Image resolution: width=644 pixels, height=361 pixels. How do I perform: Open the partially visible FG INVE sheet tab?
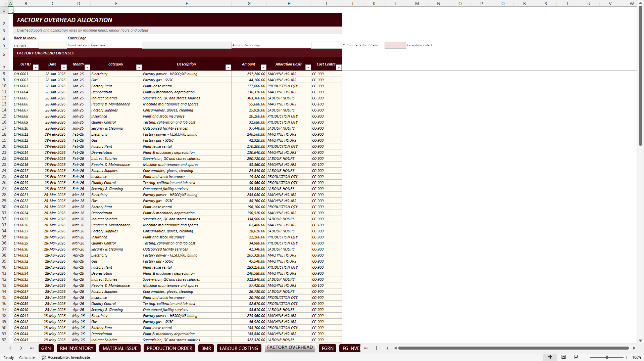pyautogui.click(x=350, y=348)
